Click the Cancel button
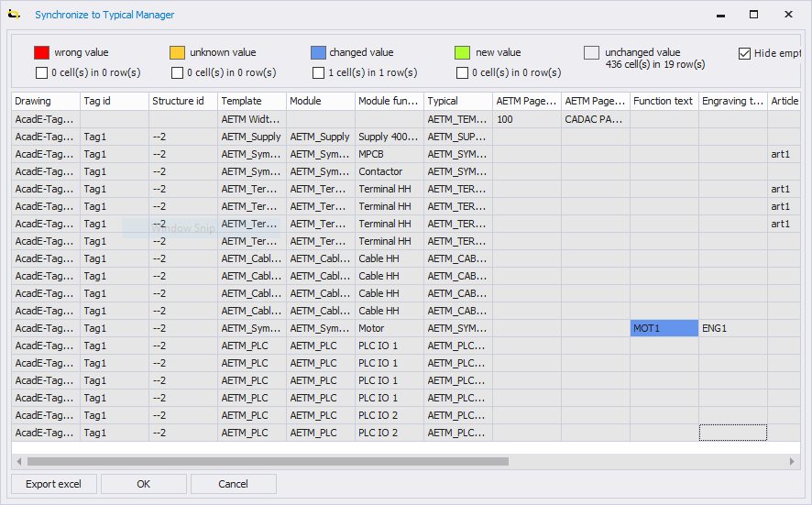Viewport: 812px width, 505px height. [x=233, y=484]
